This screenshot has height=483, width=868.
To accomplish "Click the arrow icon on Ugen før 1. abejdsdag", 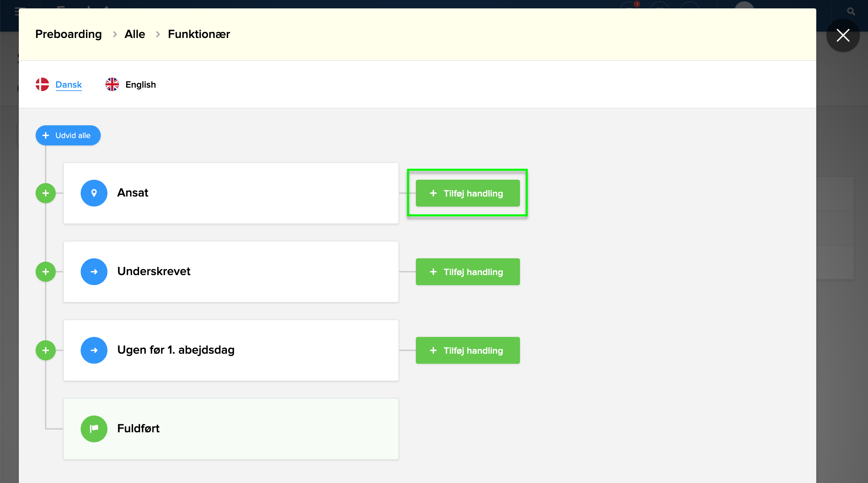I will tap(94, 350).
